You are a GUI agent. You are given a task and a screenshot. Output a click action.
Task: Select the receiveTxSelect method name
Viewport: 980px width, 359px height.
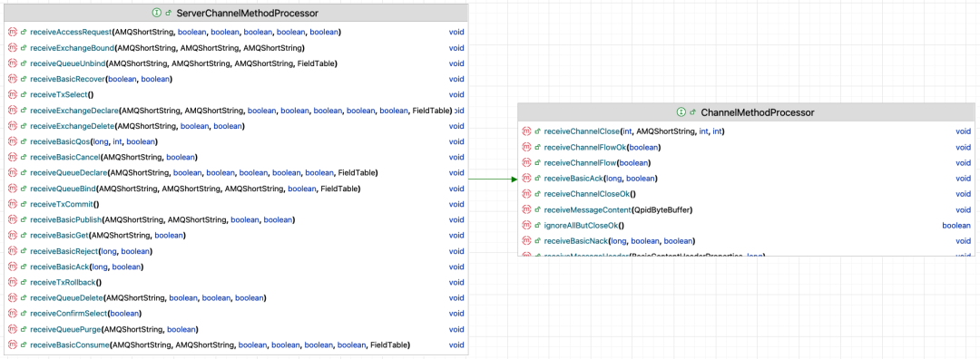[x=59, y=94]
